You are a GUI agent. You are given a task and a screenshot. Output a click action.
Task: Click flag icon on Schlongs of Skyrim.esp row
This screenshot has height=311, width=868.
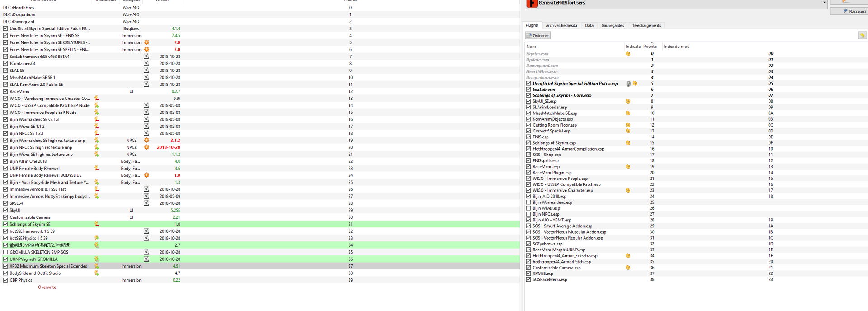click(628, 143)
